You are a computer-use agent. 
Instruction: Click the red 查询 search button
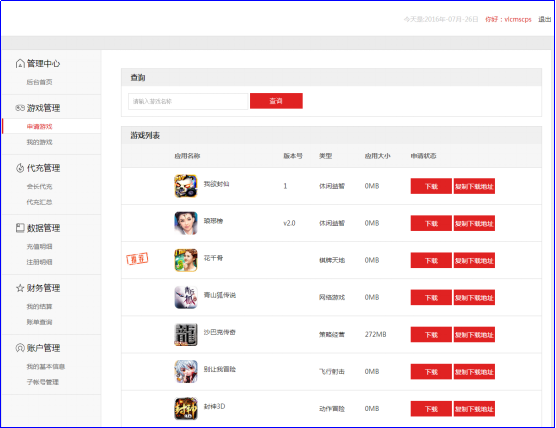pos(276,101)
